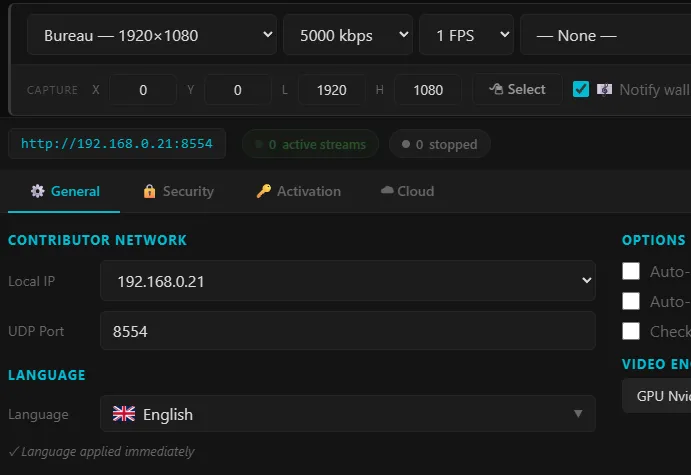Click the grey dot in stopped badge

pyautogui.click(x=406, y=144)
